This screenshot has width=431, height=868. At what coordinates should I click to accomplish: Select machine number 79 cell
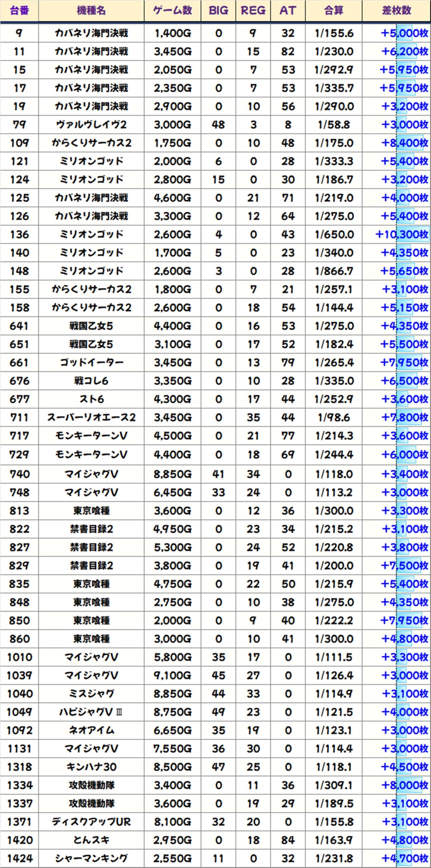19,124
